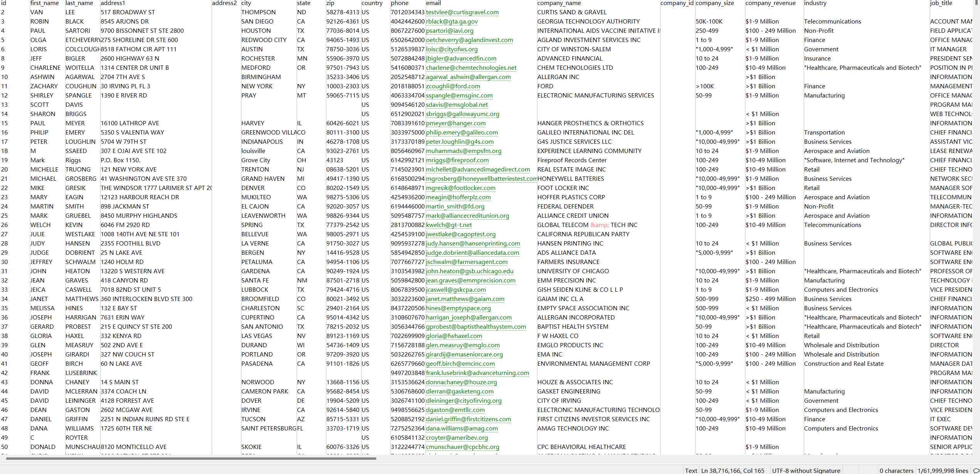Viewport: 980px width, 474px height.
Task: Click the 1/61,999,998 lines status entry
Action: 943,471
